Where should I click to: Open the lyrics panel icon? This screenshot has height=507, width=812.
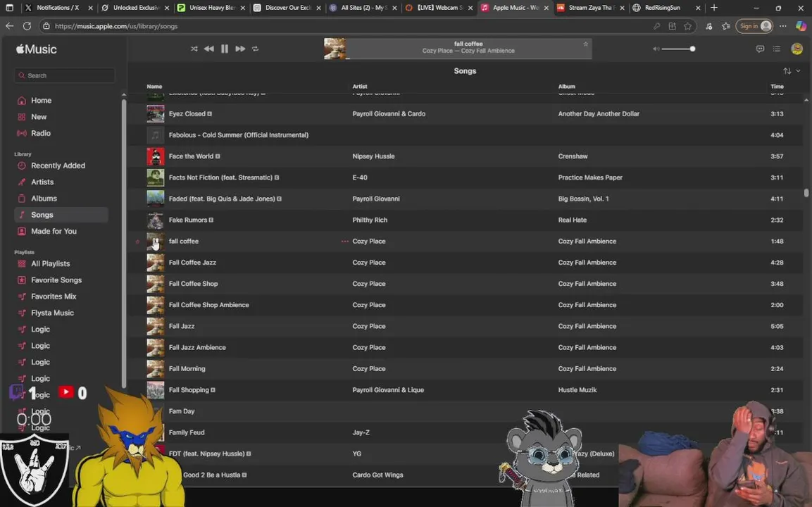[x=760, y=49]
